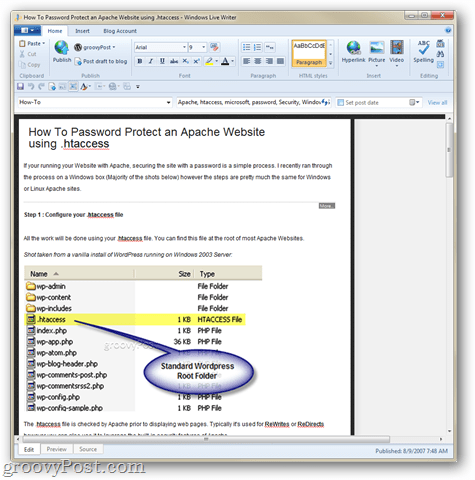475x480 pixels.
Task: Open the Windows Live Writer application menu
Action: [27, 30]
